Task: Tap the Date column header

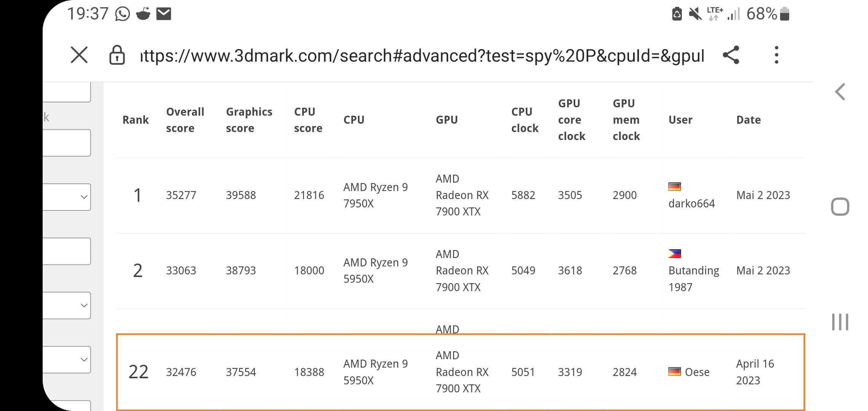Action: 748,120
